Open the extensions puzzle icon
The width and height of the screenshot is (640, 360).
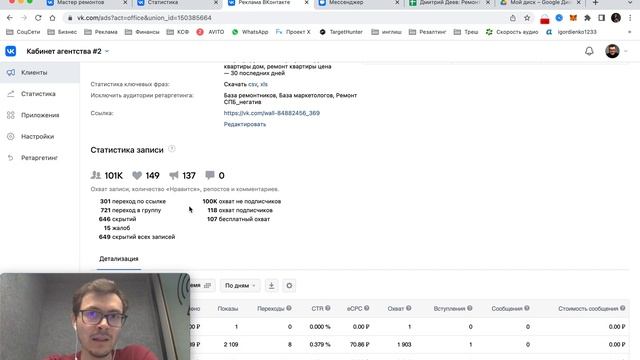(x=588, y=18)
